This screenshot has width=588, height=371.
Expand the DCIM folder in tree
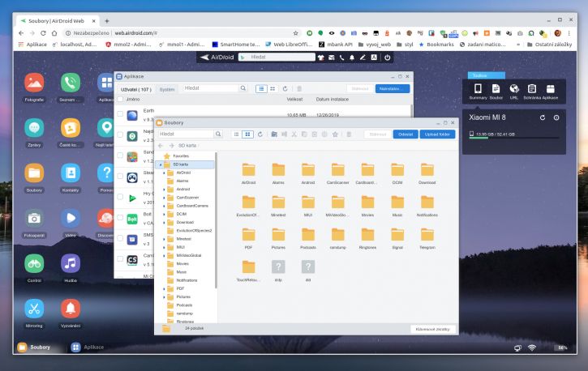tap(165, 214)
